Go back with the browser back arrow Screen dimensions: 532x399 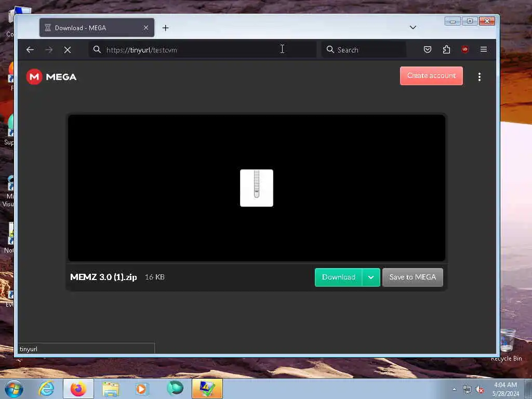(x=30, y=50)
